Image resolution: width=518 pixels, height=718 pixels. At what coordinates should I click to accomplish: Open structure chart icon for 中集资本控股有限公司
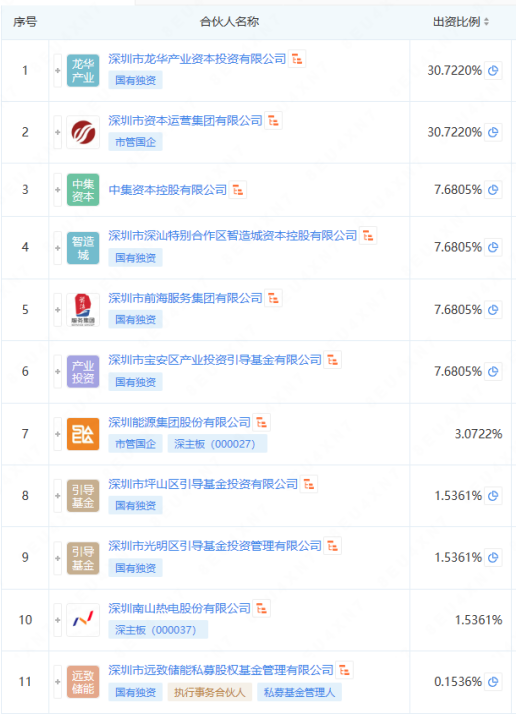pos(238,190)
